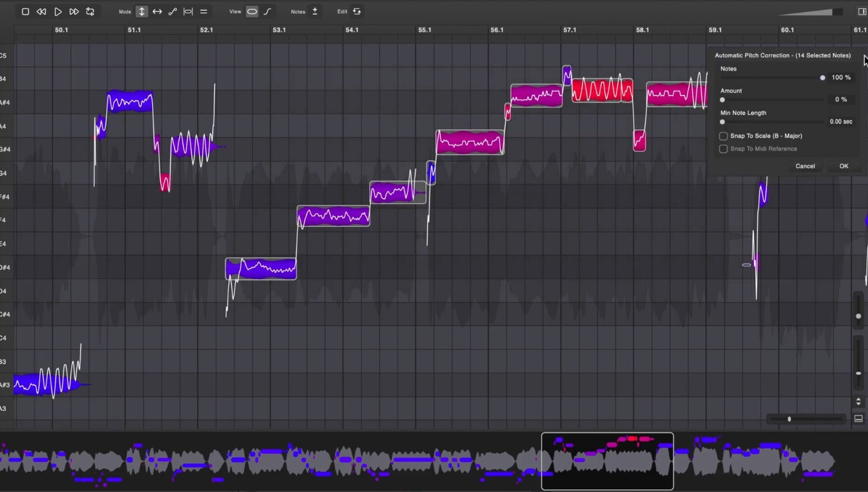Open the Edit options via the swap-arrows icon

[357, 11]
